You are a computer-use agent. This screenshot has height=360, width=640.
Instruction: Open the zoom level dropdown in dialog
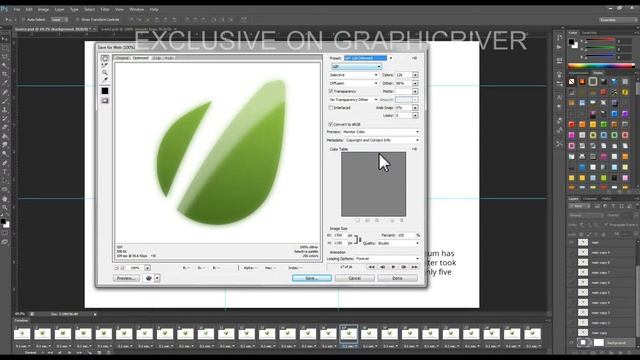pos(147,268)
